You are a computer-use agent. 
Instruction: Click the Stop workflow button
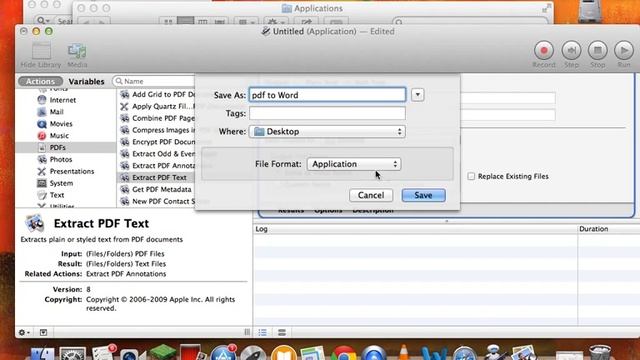point(598,50)
